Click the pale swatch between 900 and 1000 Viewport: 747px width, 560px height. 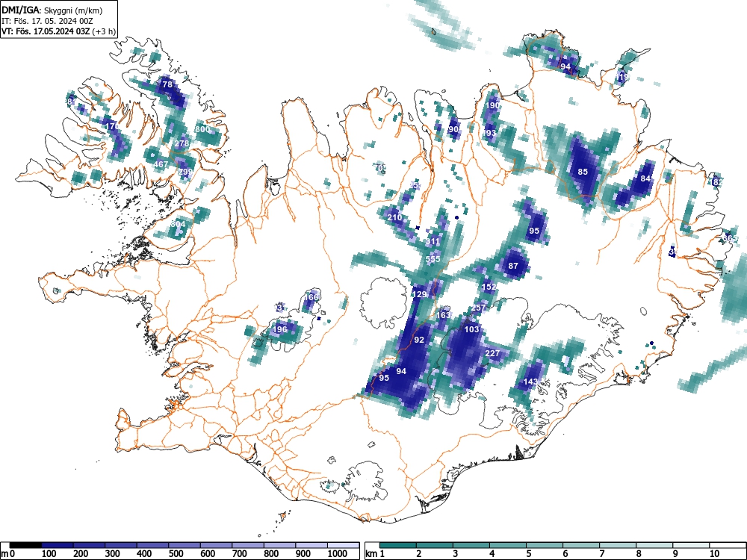point(311,545)
